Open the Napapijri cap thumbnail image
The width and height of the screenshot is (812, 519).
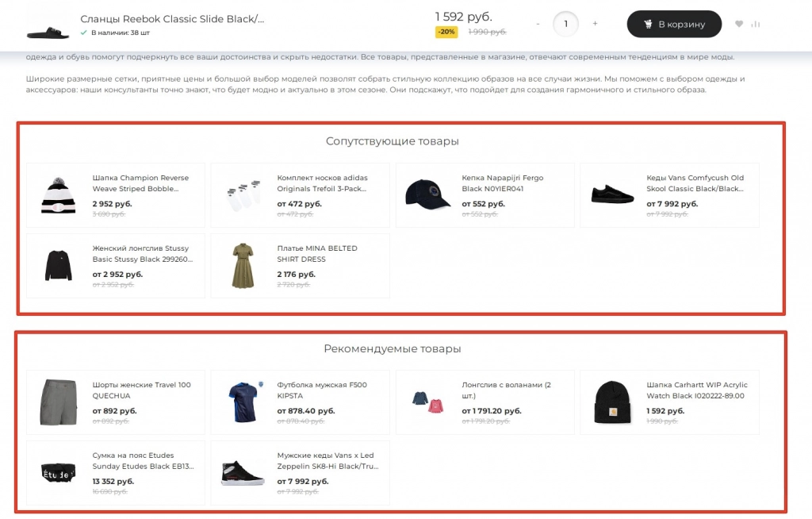point(427,194)
